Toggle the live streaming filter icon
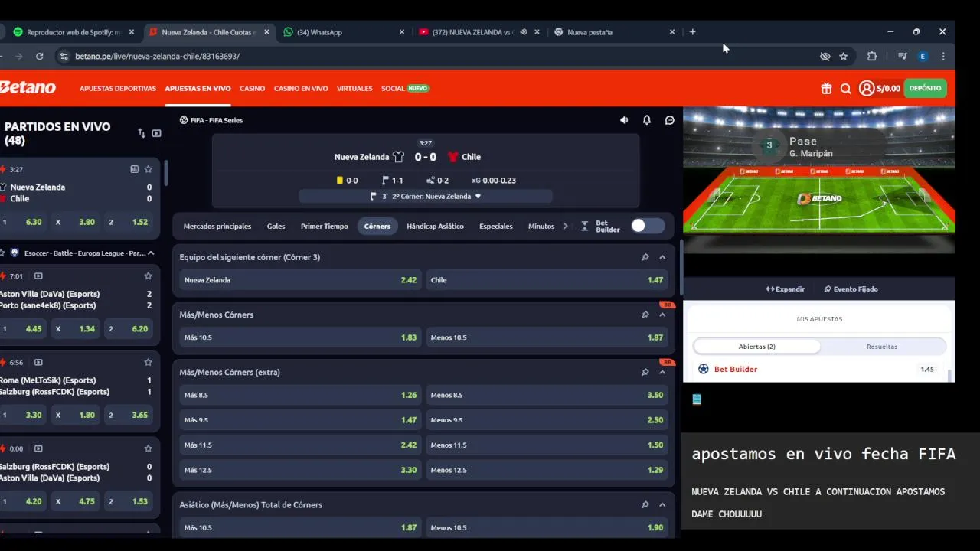The width and height of the screenshot is (980, 551). (157, 133)
